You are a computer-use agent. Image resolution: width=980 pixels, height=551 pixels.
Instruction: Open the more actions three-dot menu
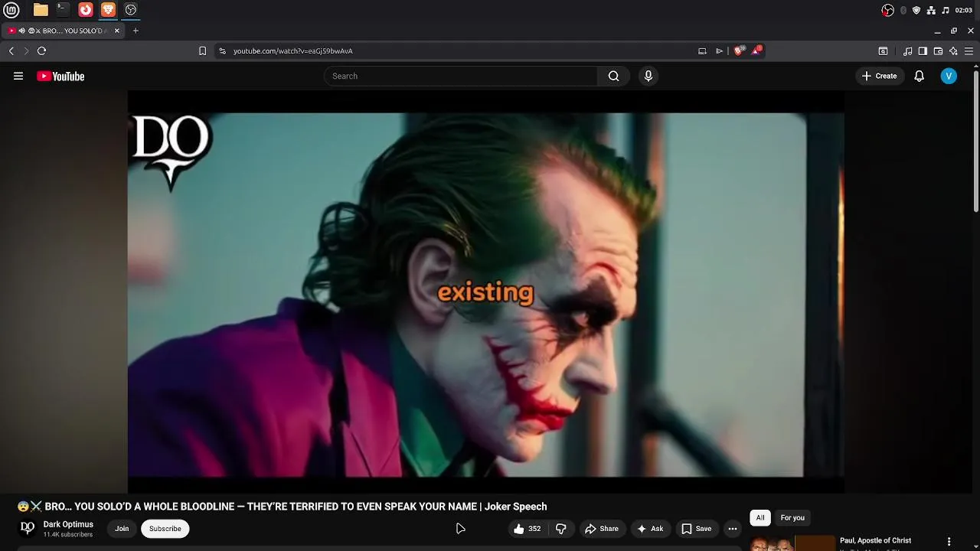click(733, 528)
